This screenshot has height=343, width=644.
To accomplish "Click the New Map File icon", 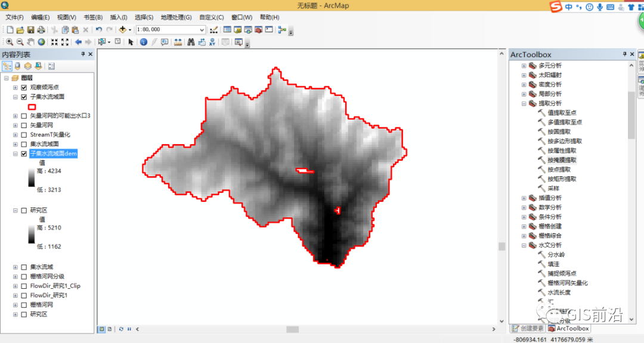I will pos(10,30).
